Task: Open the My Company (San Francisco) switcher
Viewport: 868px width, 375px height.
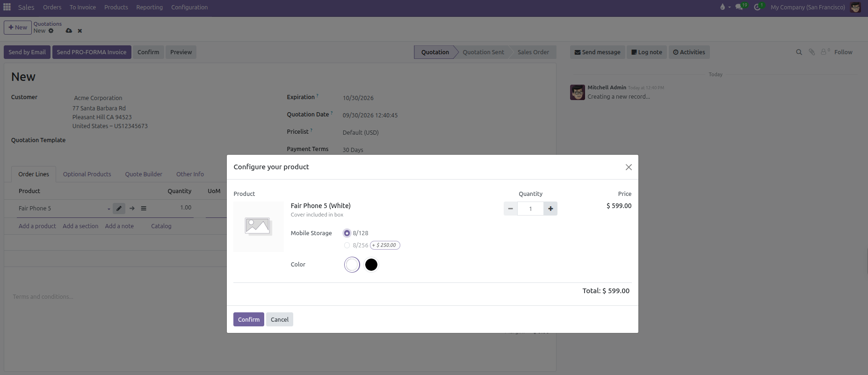Action: coord(808,7)
